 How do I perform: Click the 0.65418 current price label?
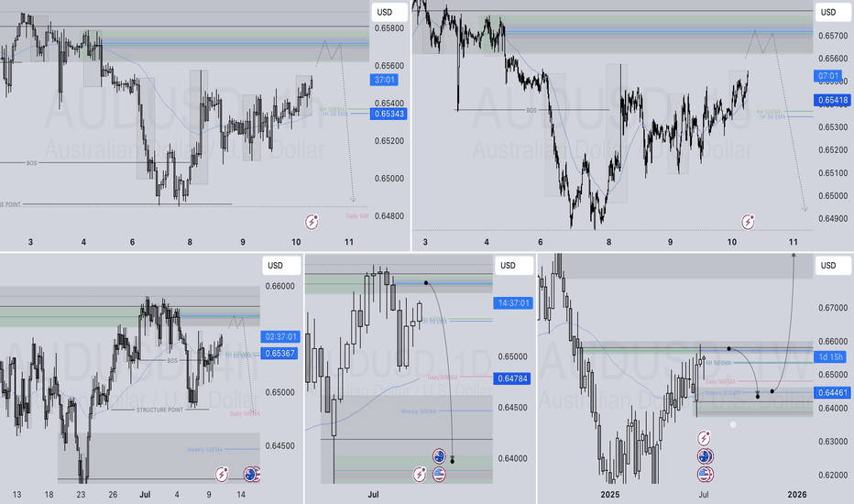pos(833,100)
